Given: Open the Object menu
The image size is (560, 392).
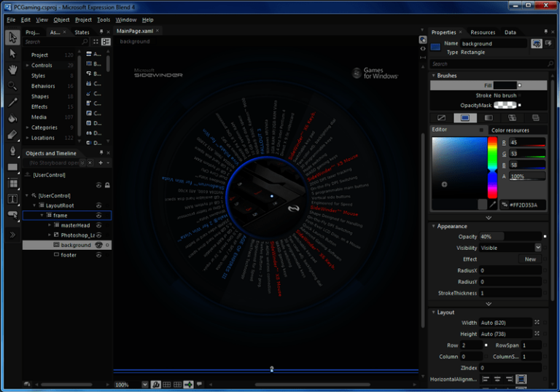Looking at the screenshot, I should [x=61, y=20].
